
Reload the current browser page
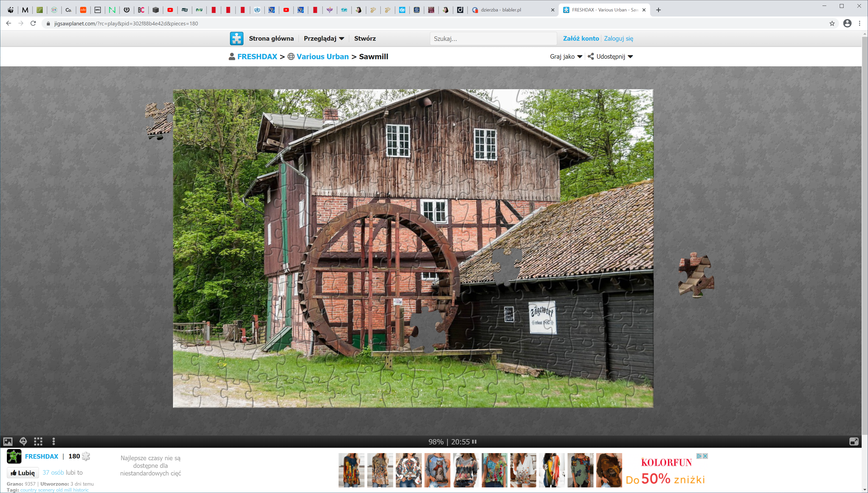point(33,23)
